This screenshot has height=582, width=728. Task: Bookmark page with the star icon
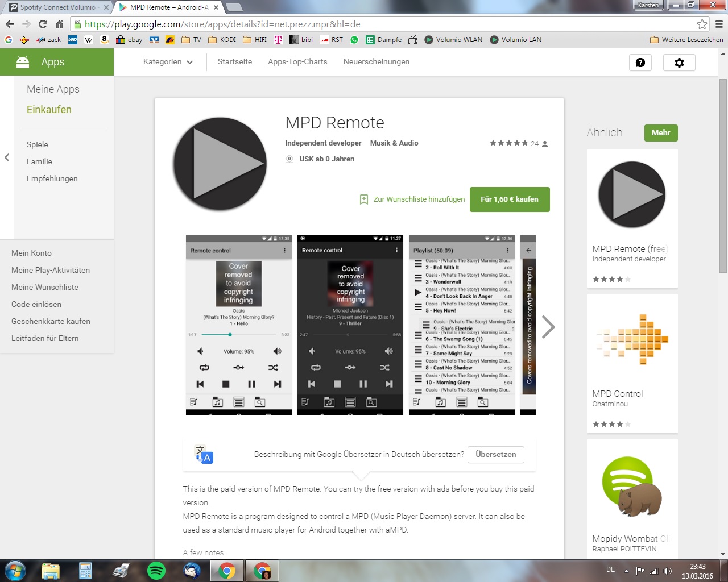click(702, 24)
